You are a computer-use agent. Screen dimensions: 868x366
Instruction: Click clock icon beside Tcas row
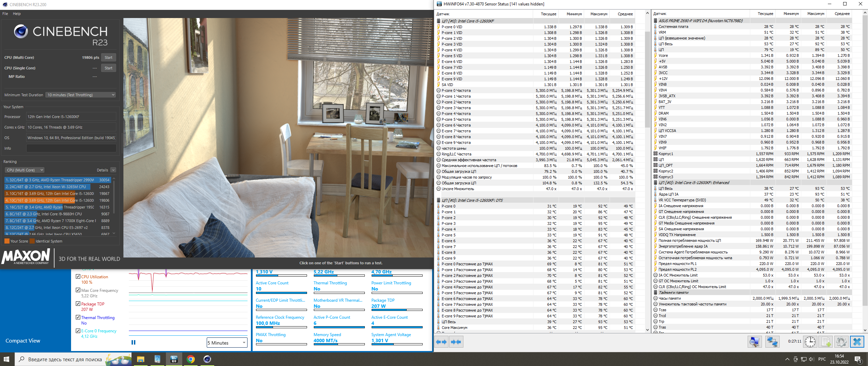click(655, 310)
